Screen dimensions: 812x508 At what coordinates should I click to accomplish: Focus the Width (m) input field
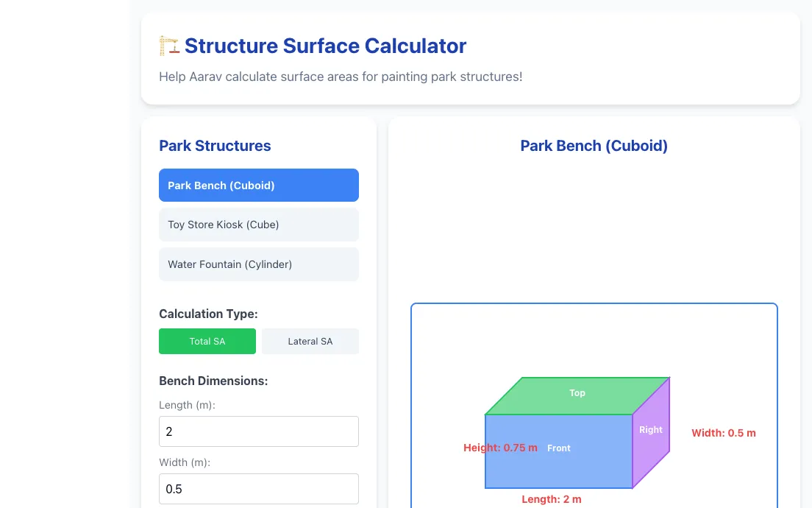[x=259, y=489]
